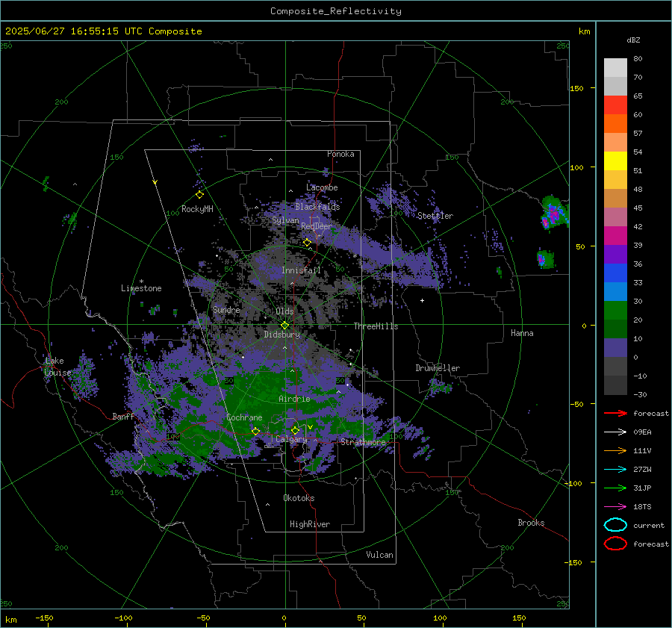672x628 pixels.
Task: Click the Lake Louise label
Action: (57, 367)
